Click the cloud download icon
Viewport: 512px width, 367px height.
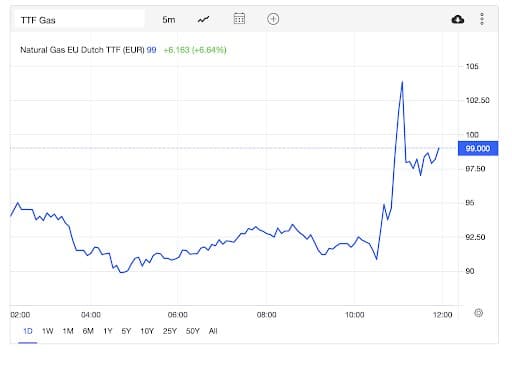(x=458, y=19)
